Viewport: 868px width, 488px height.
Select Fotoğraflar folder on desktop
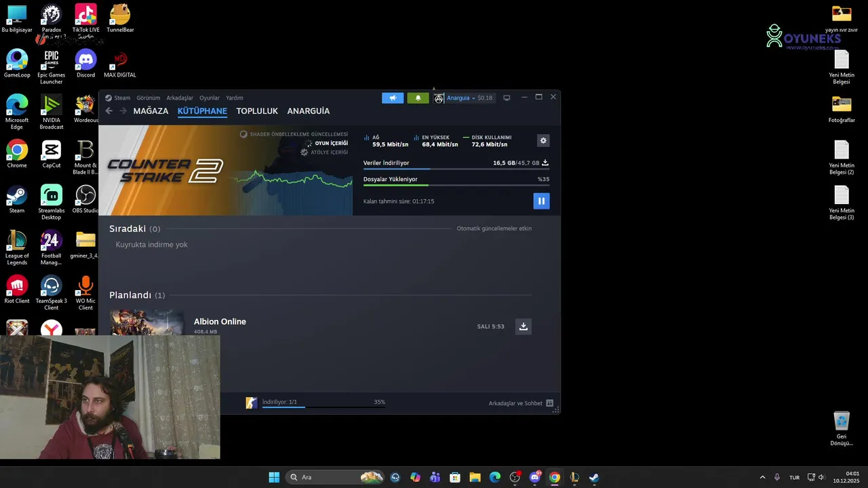842,110
